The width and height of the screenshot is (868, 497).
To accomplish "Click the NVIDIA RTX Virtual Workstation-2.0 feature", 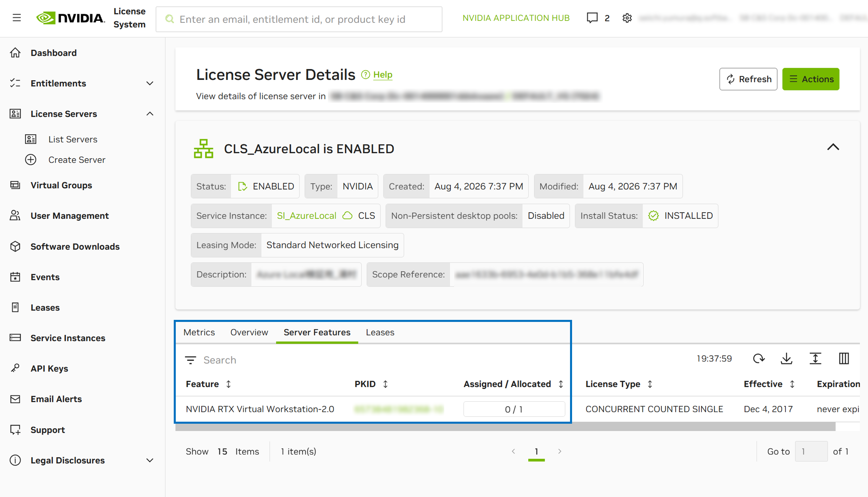I will pyautogui.click(x=260, y=409).
